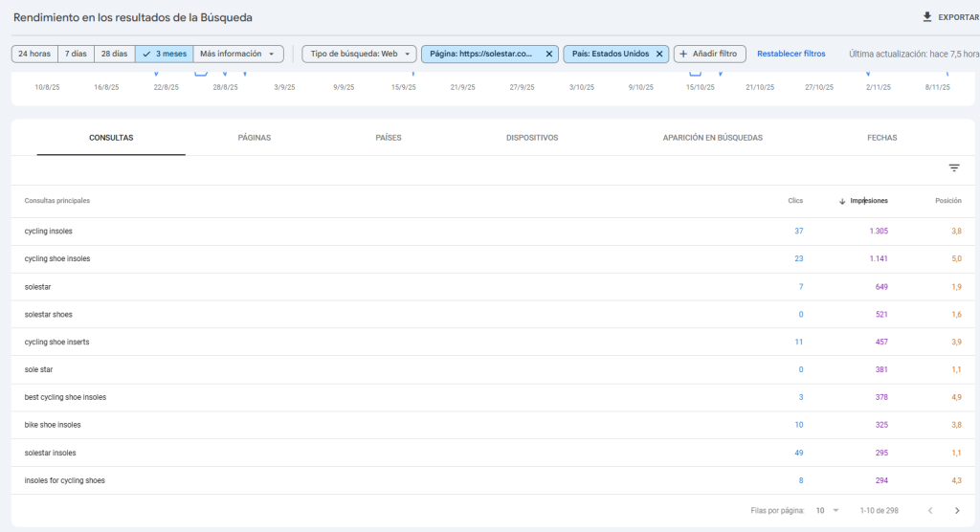
Task: Remove the País: Estados Unidos filter
Action: tap(659, 55)
